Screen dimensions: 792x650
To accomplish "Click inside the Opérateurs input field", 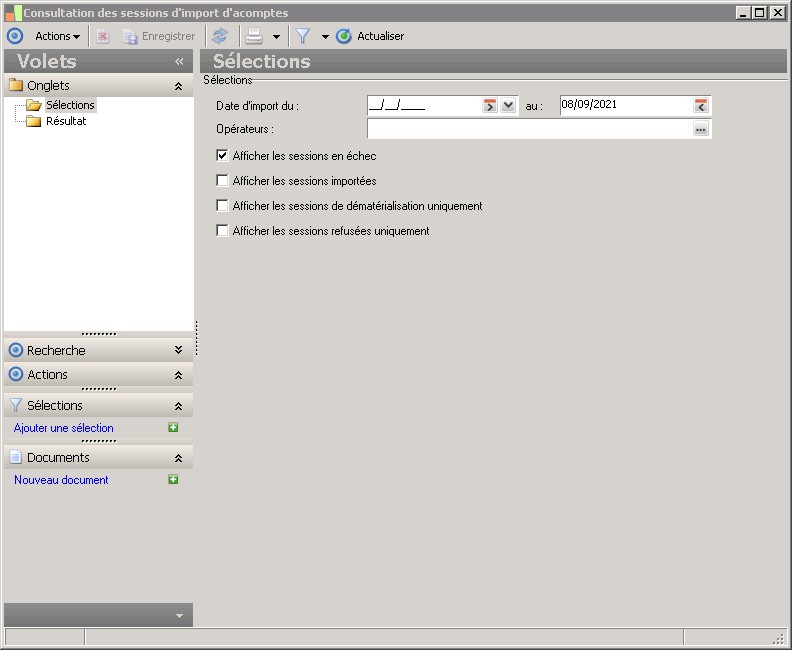I will (x=528, y=129).
